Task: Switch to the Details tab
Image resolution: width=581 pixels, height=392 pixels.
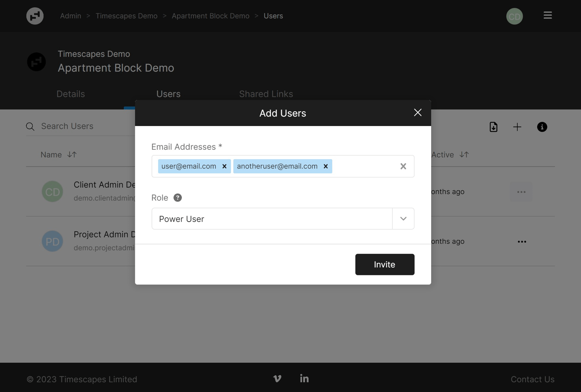Action: 71,94
